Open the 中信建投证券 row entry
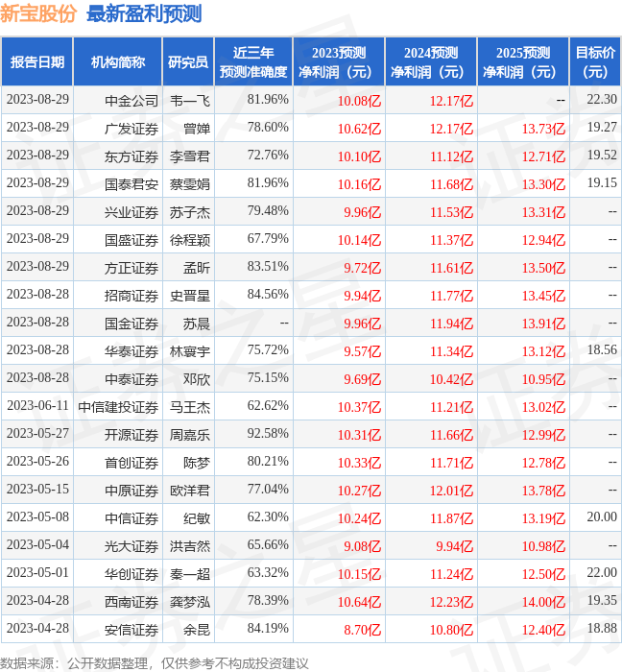Image resolution: width=622 pixels, height=672 pixels. pos(118,407)
